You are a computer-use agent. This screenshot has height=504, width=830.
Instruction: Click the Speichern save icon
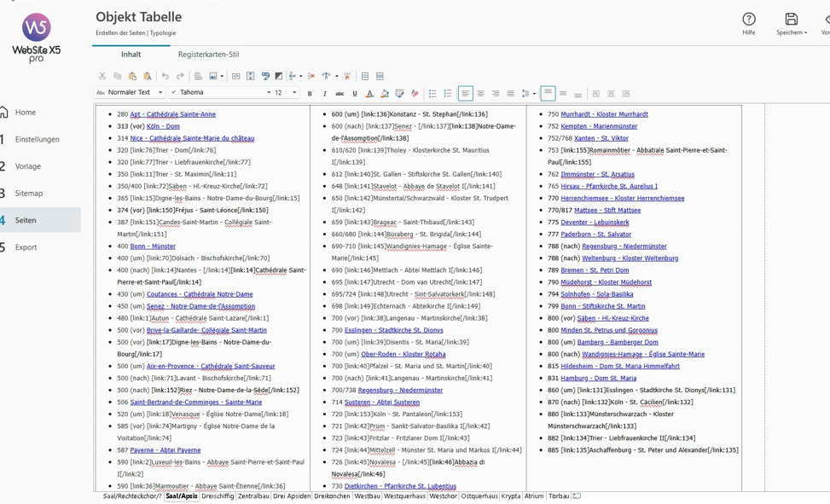pyautogui.click(x=792, y=24)
